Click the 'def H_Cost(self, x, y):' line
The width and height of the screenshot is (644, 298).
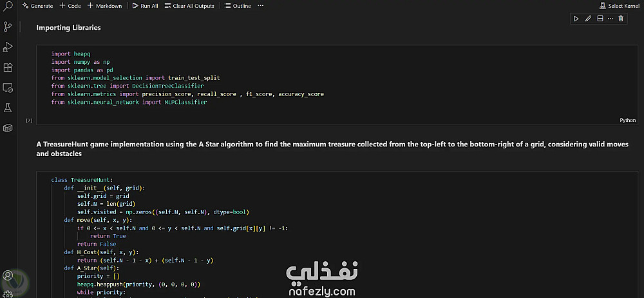click(x=102, y=252)
